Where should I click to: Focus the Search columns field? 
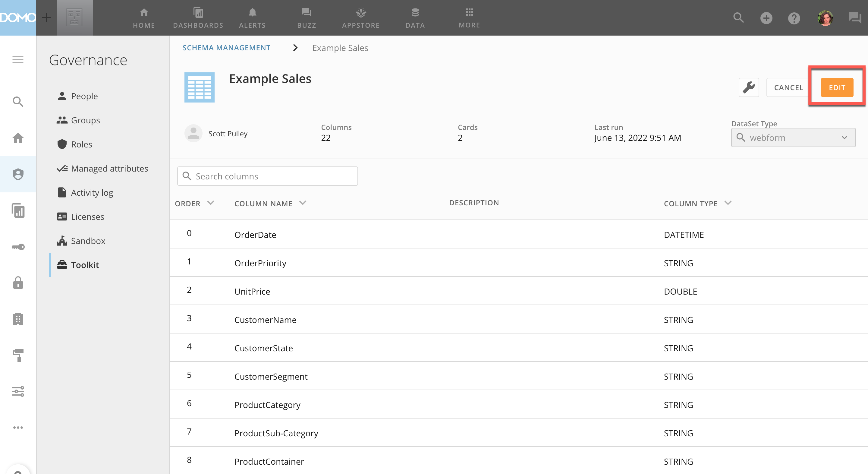268,176
